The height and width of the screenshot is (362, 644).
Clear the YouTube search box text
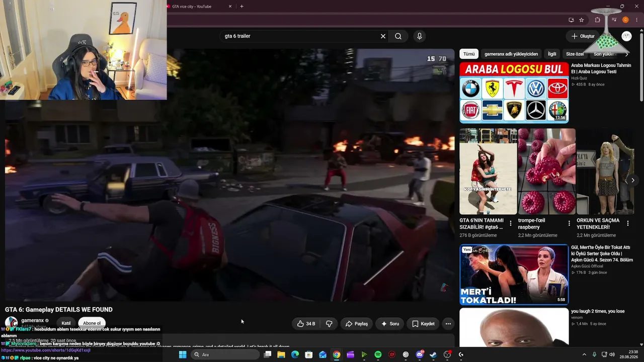tap(383, 36)
